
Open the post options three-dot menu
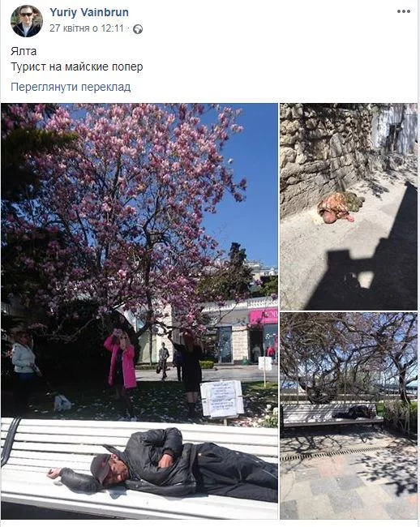[x=404, y=11]
